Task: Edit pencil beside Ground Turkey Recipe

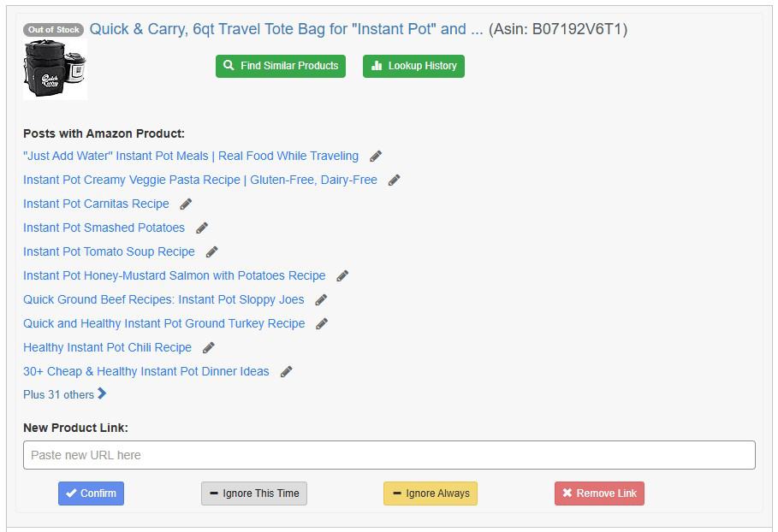Action: tap(322, 324)
